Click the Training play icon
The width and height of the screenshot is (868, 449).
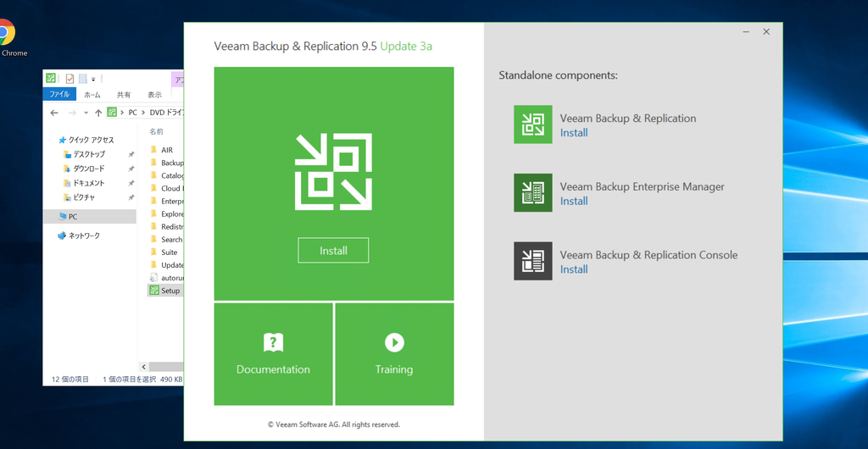[394, 343]
